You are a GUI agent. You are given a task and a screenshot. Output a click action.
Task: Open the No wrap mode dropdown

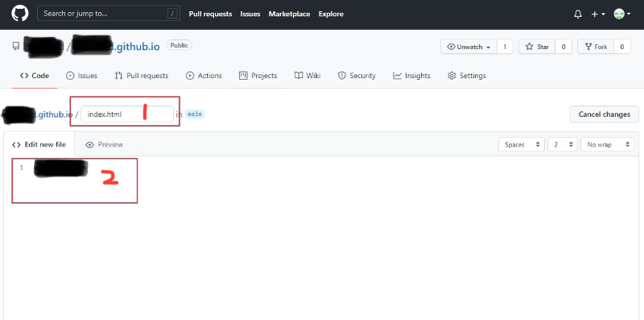[608, 145]
